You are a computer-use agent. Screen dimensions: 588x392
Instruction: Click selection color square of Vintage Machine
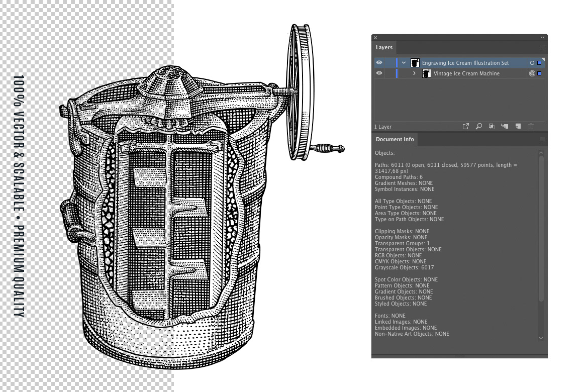tap(539, 73)
